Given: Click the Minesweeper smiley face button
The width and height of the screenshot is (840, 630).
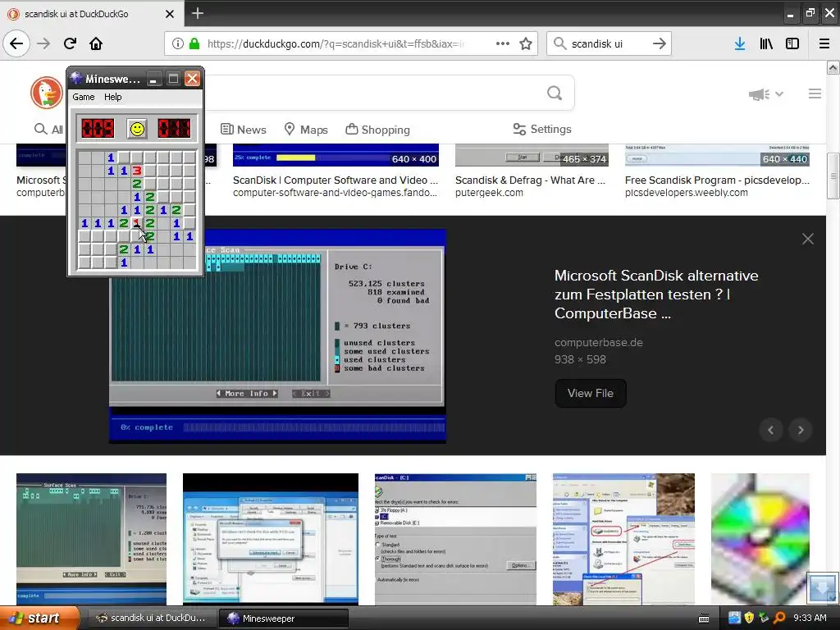Looking at the screenshot, I should [137, 129].
